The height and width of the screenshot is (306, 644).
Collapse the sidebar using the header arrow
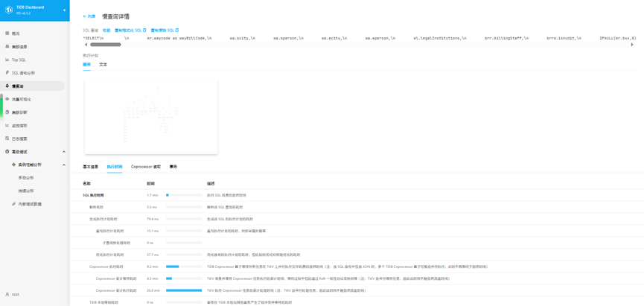coord(64,10)
